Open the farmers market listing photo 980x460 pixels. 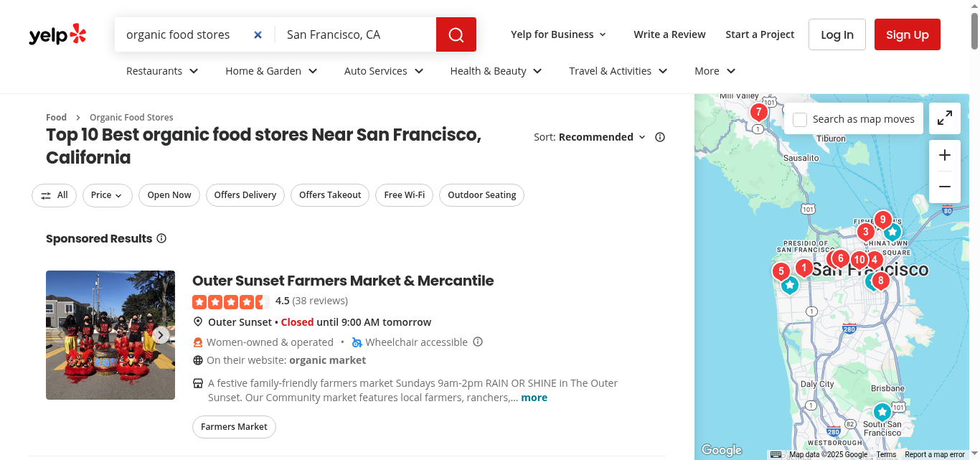110,335
